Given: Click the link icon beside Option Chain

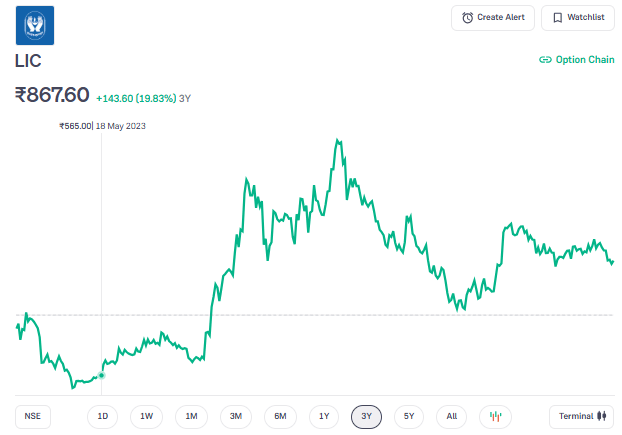Looking at the screenshot, I should [545, 60].
